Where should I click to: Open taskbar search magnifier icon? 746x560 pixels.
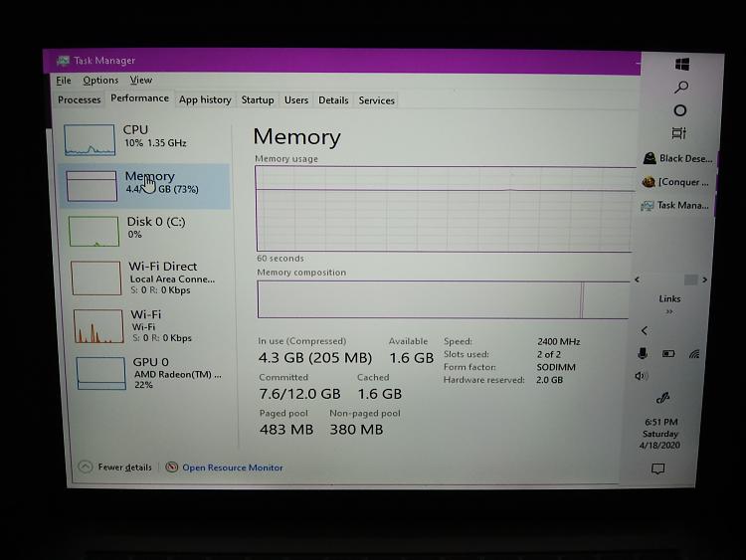(x=681, y=88)
